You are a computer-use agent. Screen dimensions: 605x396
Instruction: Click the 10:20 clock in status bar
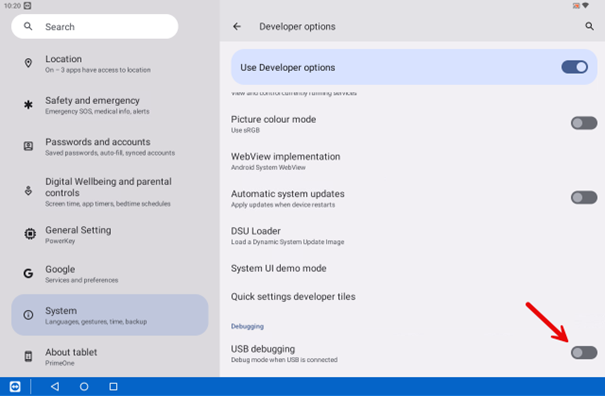point(12,5)
